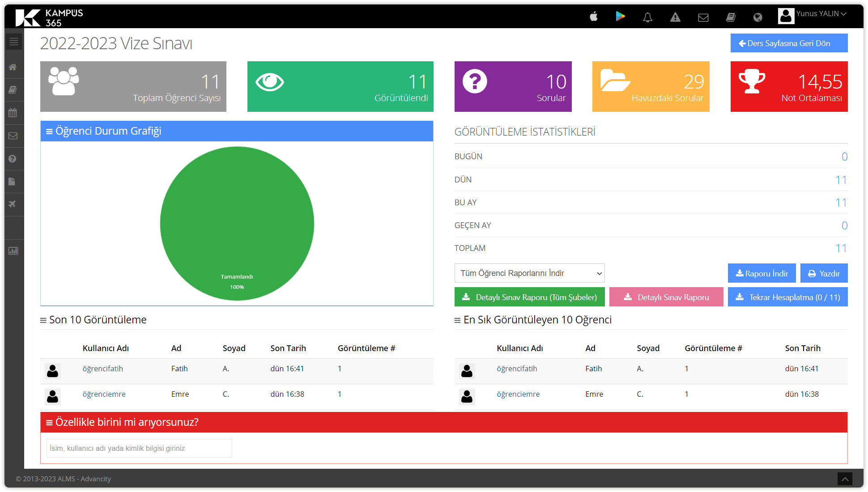The image size is (868, 492).
Task: Click the Apple App Store icon
Action: point(594,17)
